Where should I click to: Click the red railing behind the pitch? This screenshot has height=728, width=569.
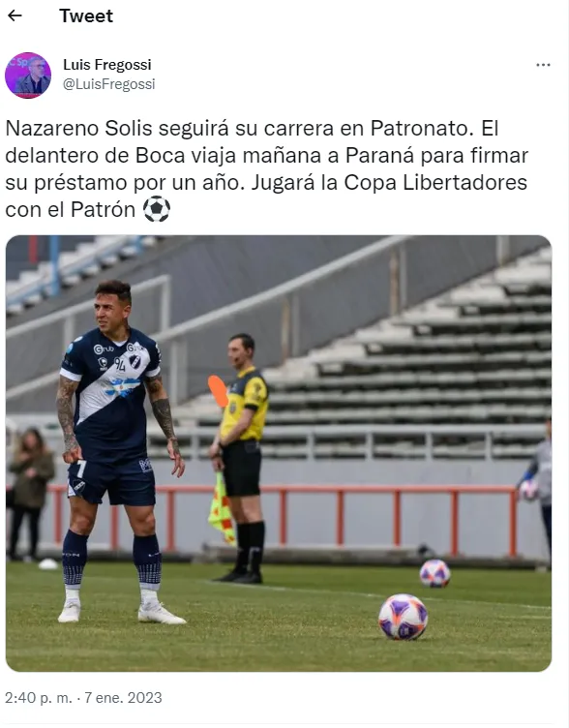pos(284,520)
